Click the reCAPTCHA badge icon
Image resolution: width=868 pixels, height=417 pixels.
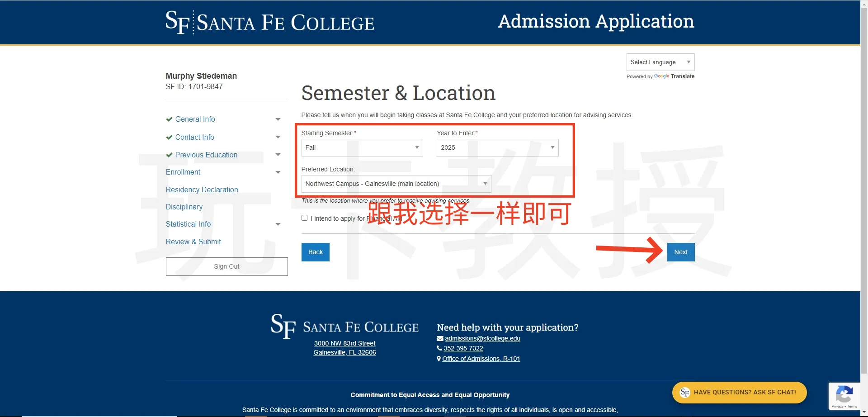[844, 394]
